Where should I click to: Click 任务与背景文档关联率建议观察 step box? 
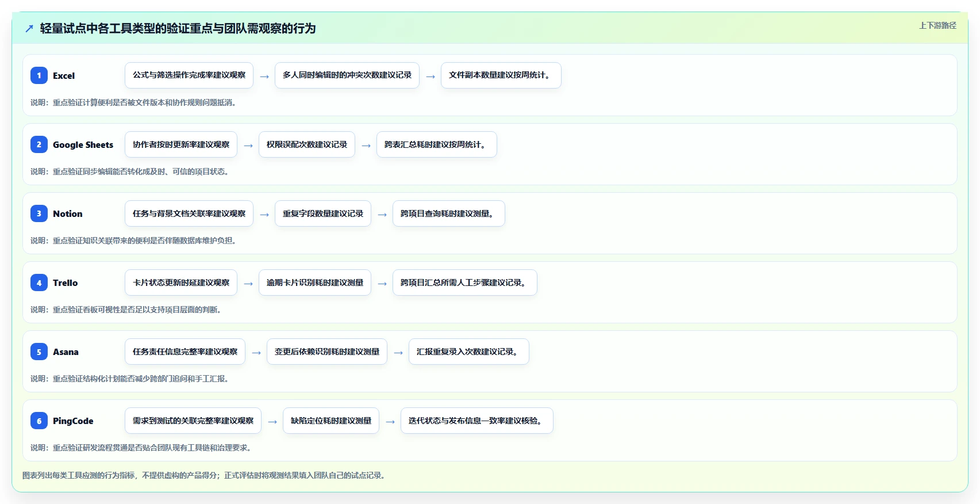click(189, 213)
